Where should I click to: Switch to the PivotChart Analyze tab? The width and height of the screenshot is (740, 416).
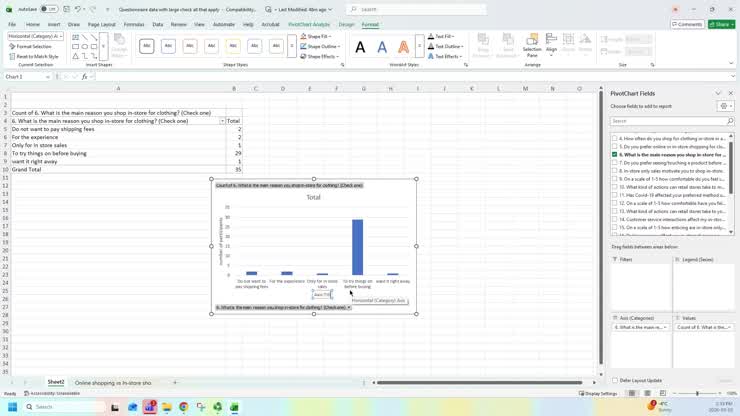tap(309, 25)
